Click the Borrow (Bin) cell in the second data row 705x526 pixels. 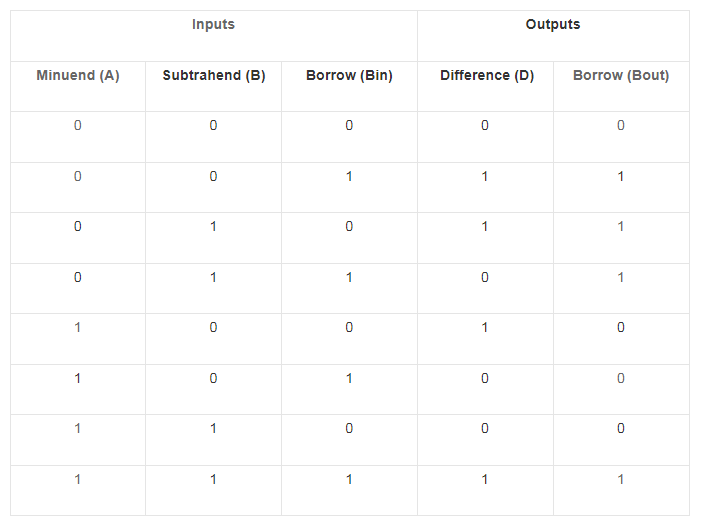pos(349,177)
